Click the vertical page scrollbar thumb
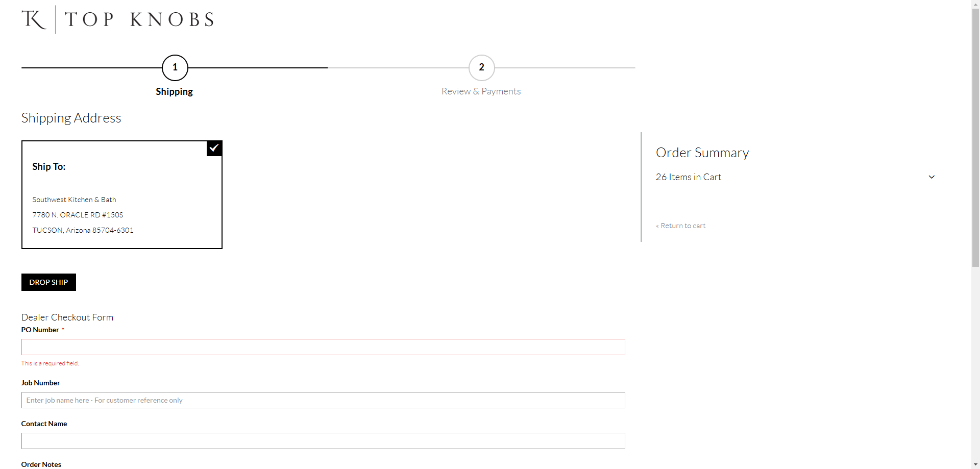 [x=975, y=138]
